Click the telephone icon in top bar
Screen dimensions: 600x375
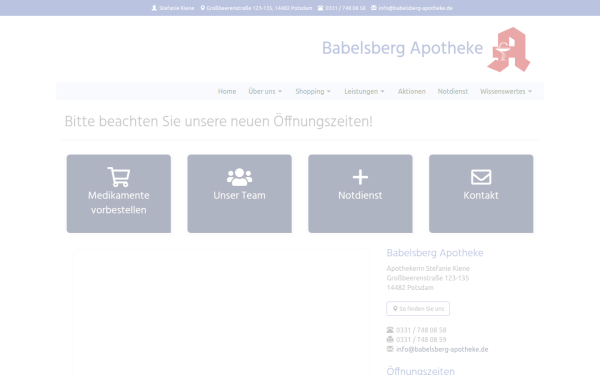321,8
